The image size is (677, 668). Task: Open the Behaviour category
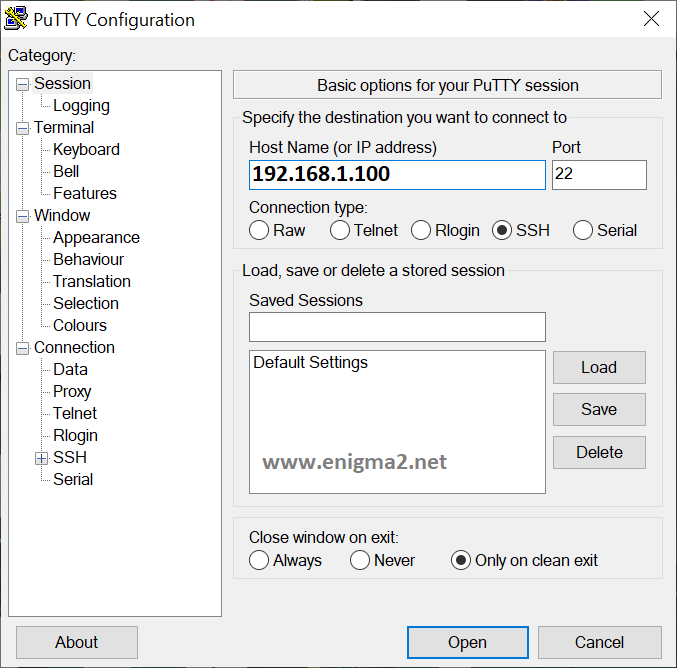pos(89,259)
